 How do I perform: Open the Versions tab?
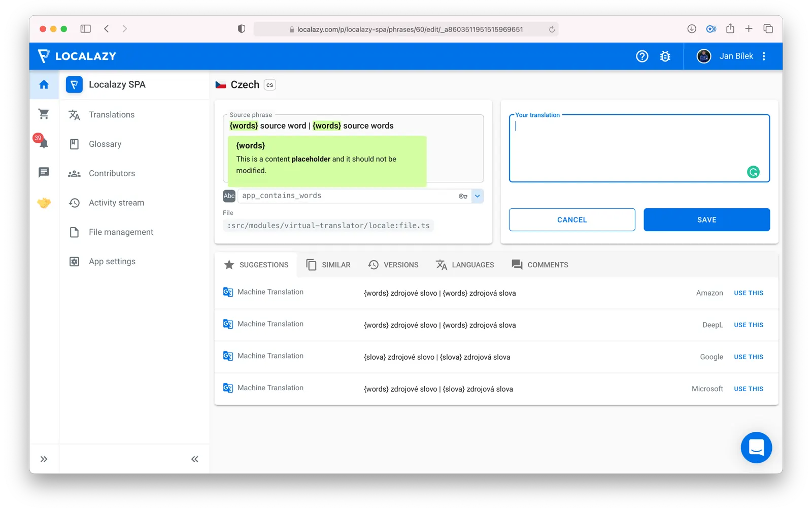(393, 265)
